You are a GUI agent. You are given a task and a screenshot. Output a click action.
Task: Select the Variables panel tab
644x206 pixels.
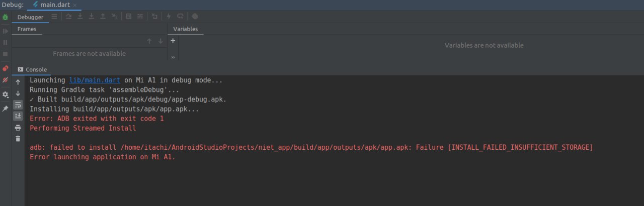pos(186,29)
